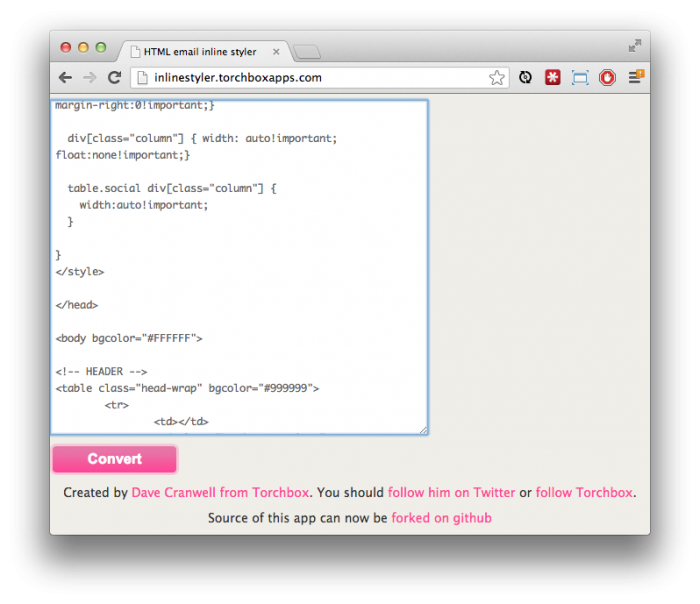Click the blue screen capture extension icon
The height and width of the screenshot is (604, 700).
click(x=580, y=78)
